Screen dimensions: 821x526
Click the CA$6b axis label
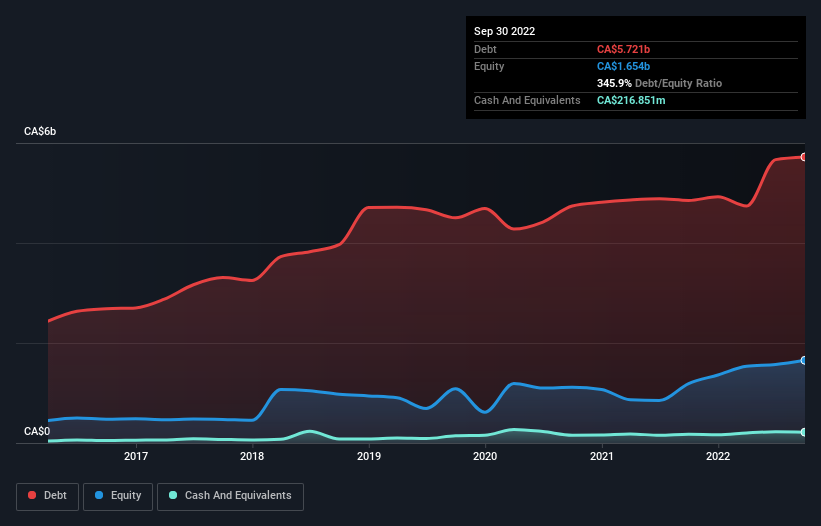40,131
